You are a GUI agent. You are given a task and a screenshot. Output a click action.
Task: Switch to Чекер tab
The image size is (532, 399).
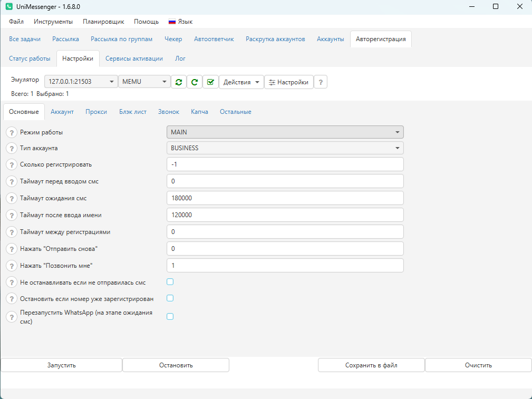[173, 39]
